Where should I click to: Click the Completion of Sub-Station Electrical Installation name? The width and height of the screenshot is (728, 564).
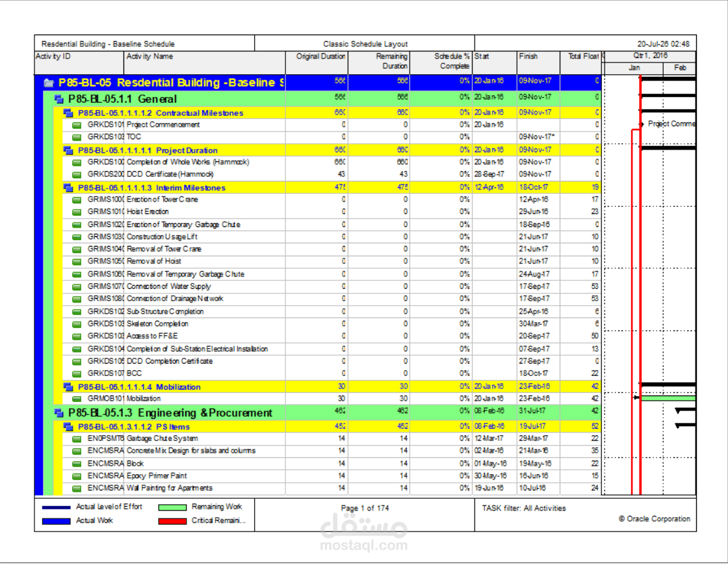click(197, 349)
